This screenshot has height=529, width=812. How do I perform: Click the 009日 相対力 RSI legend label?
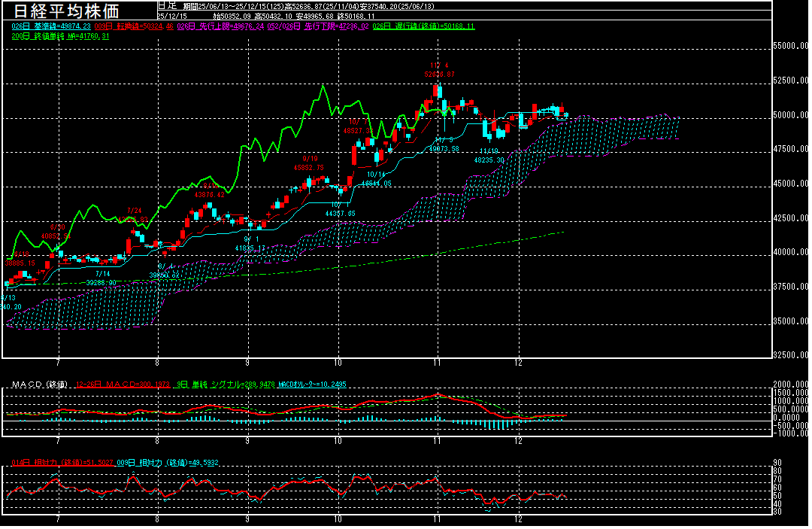pos(168,462)
